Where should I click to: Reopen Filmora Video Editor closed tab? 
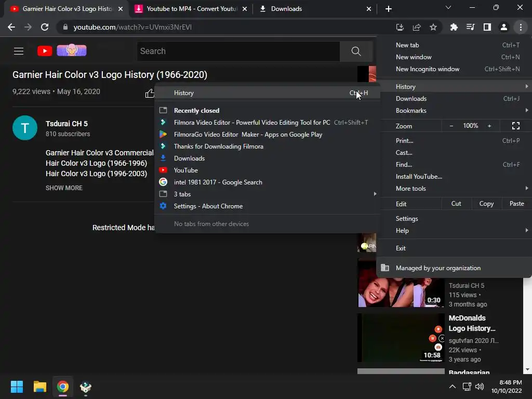point(268,123)
